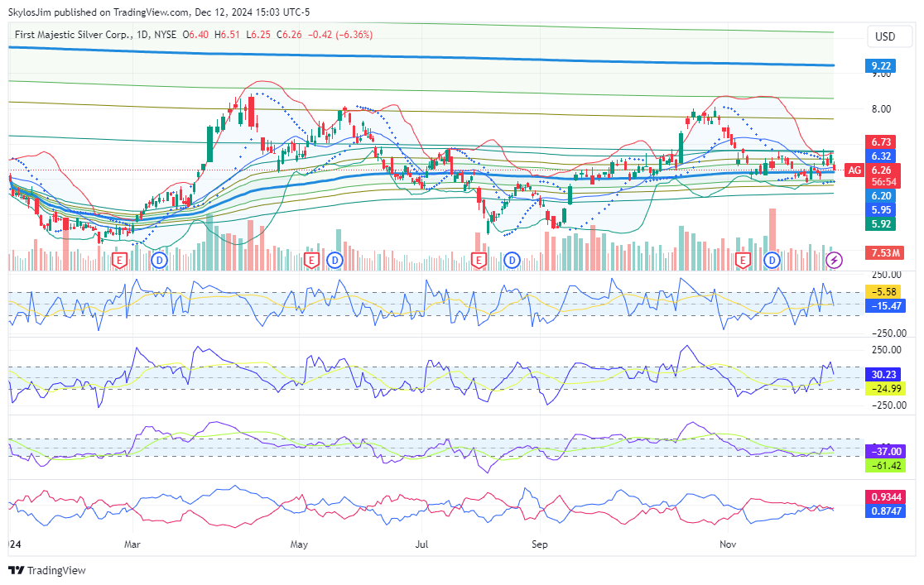924x585 pixels.
Task: Click the purple lightning event icon
Action: click(833, 260)
